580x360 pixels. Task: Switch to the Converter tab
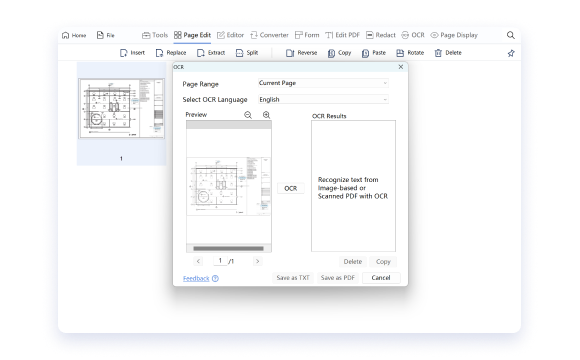point(269,35)
